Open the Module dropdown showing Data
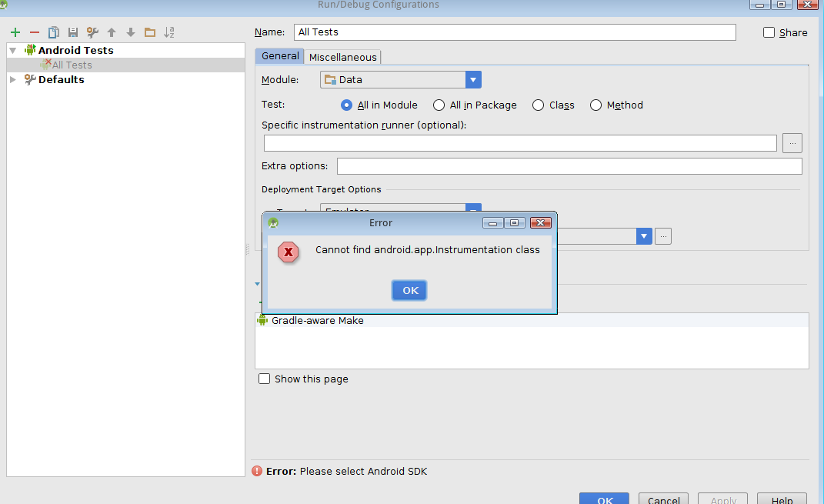 400,80
